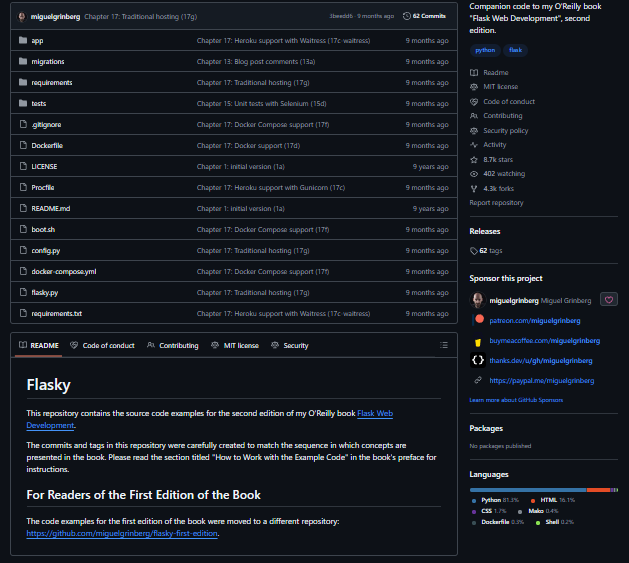This screenshot has height=563, width=629.
Task: Open the .gitignore file
Action: pyautogui.click(x=46, y=124)
